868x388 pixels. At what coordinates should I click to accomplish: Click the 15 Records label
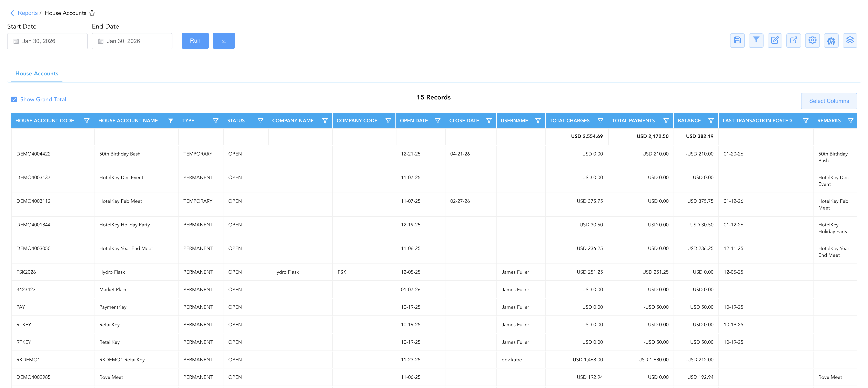434,97
